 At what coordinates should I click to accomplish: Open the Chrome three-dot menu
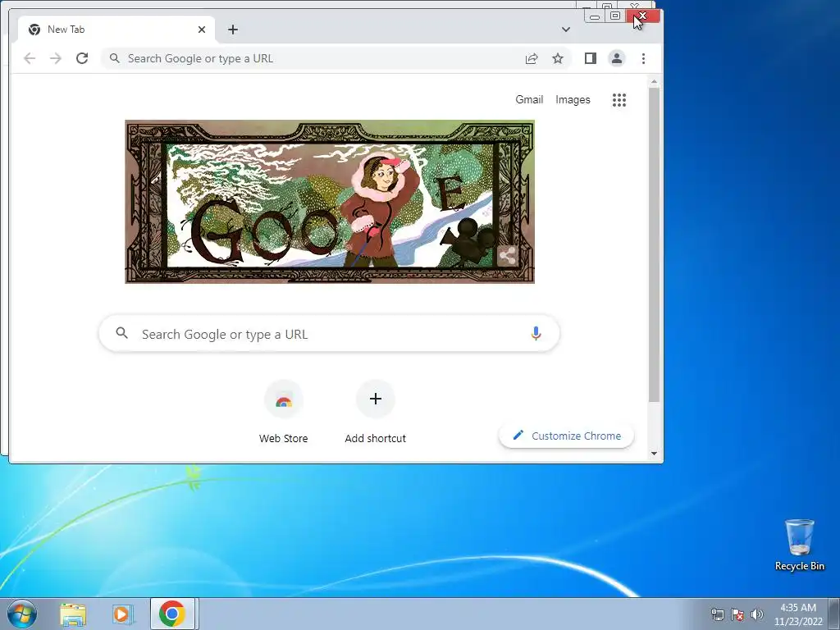(643, 58)
